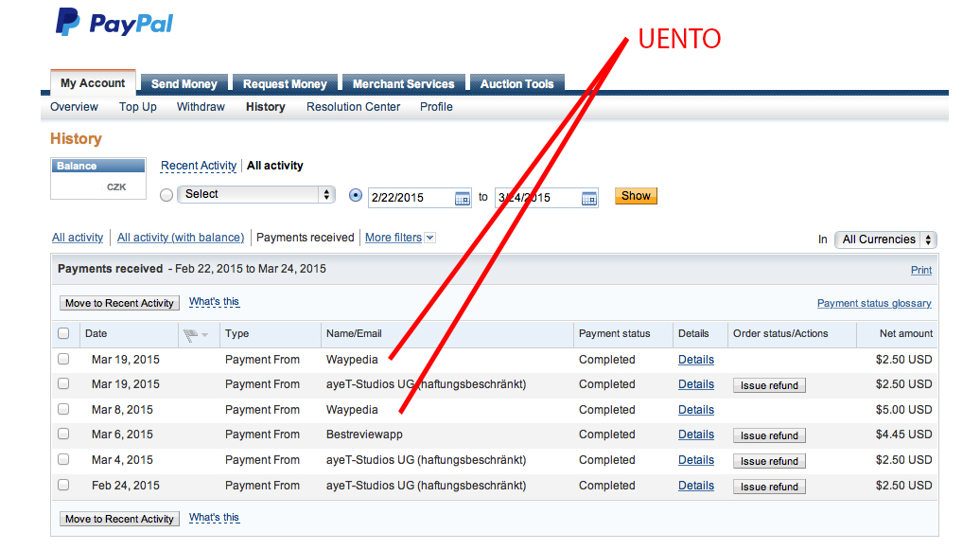The width and height of the screenshot is (980, 550).
Task: Open Details for Mar 19 ayeT-Studios payment
Action: [696, 384]
